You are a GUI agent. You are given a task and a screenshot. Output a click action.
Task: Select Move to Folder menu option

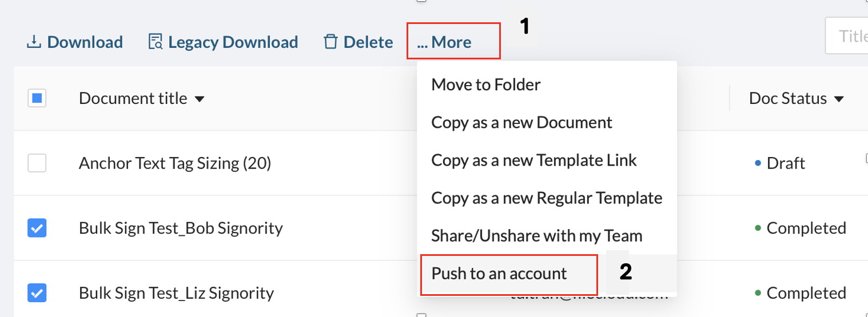(x=486, y=85)
